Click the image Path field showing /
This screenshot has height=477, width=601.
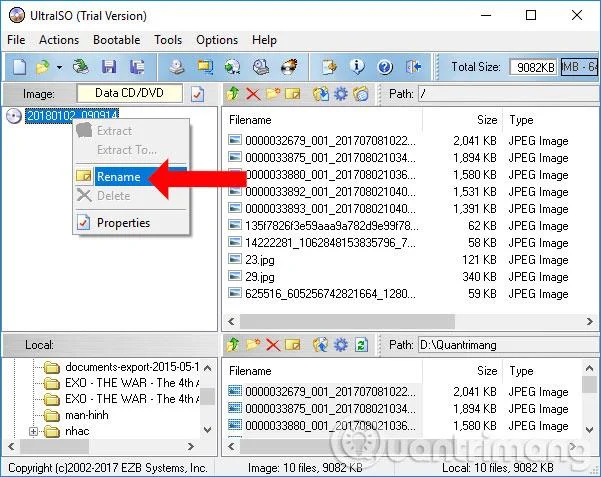509,94
